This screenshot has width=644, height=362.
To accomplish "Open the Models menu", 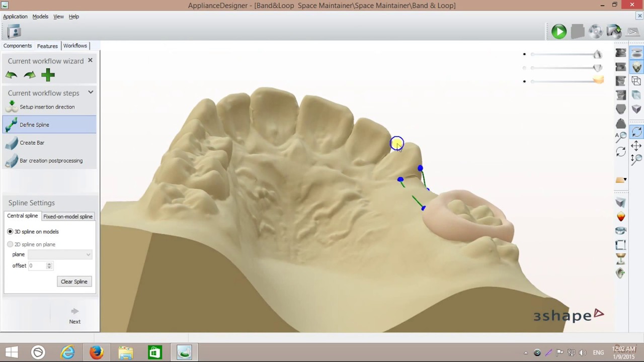I will point(40,17).
